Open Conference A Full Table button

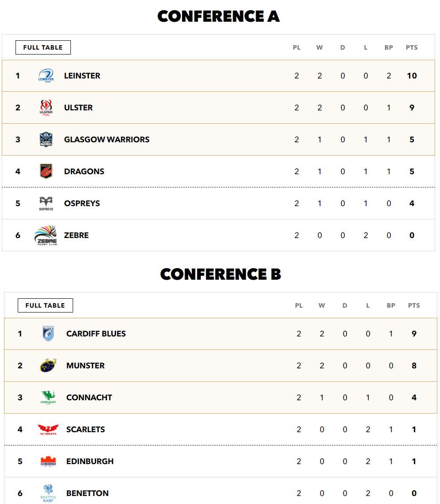click(43, 47)
